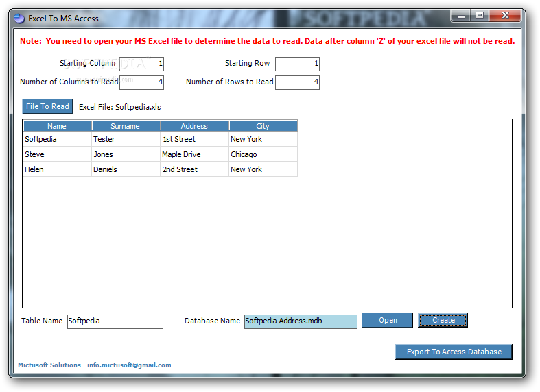Focus the Number of Columns to Read field
This screenshot has height=392, width=540.
point(141,82)
